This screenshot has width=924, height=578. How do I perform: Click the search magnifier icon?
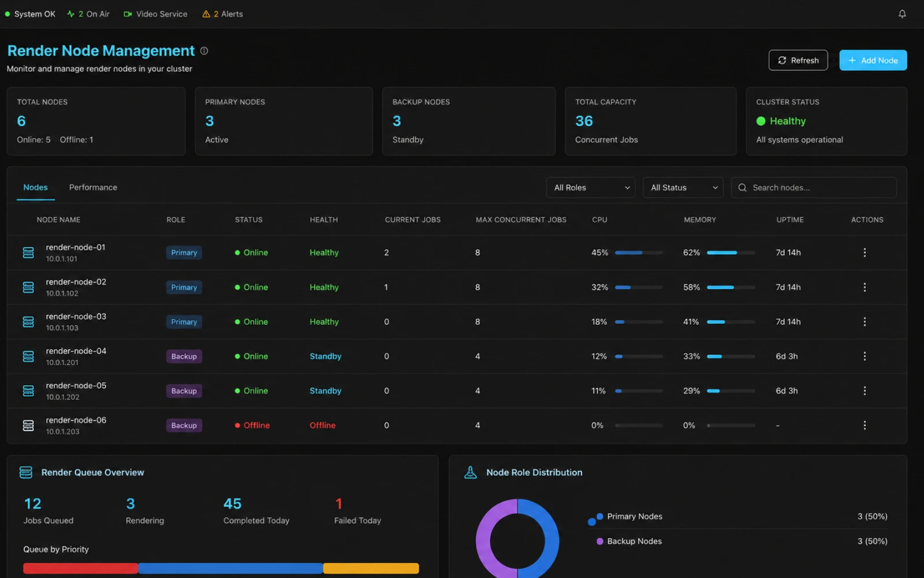click(x=742, y=188)
